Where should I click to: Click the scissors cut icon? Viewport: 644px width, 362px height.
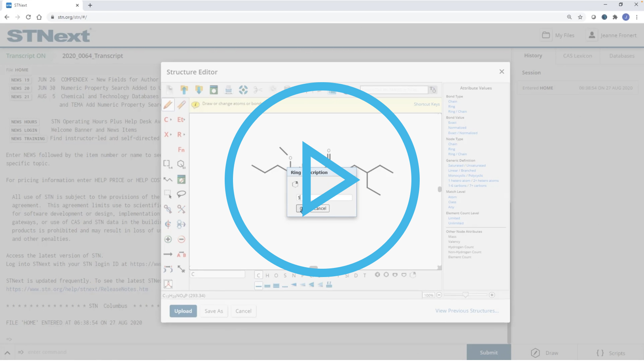(258, 90)
